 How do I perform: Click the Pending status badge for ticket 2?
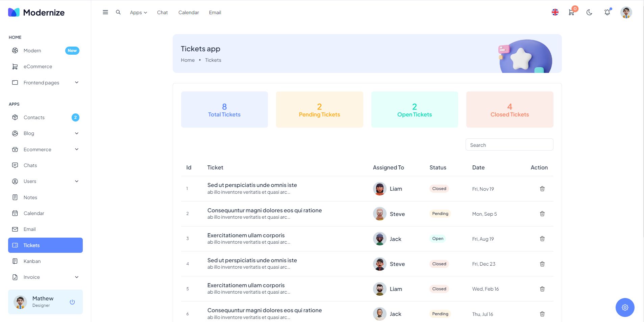(x=440, y=214)
